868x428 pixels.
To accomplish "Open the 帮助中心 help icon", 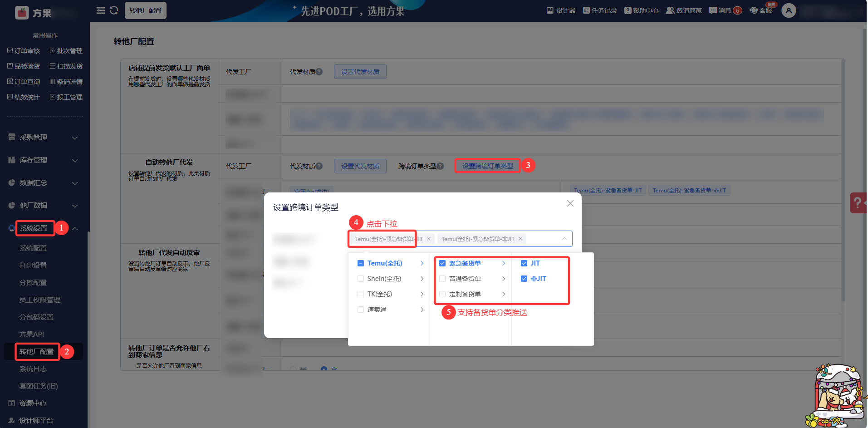I will click(628, 10).
